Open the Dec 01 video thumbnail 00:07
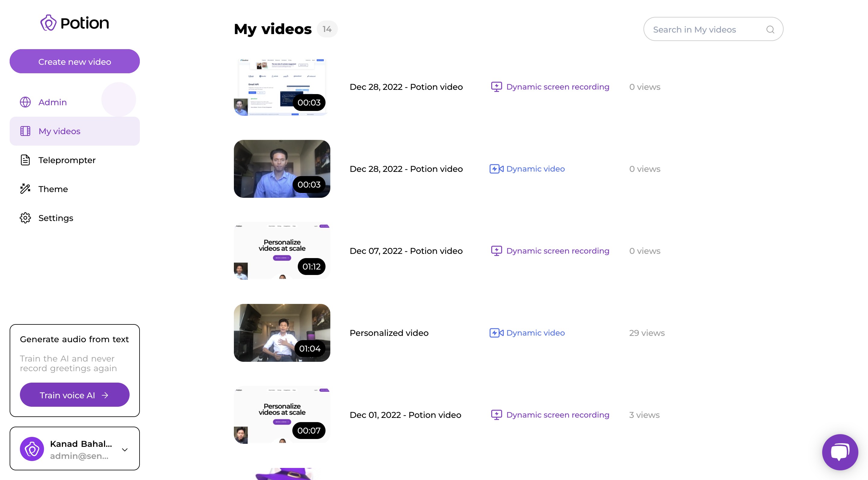This screenshot has height=480, width=868. (x=282, y=415)
